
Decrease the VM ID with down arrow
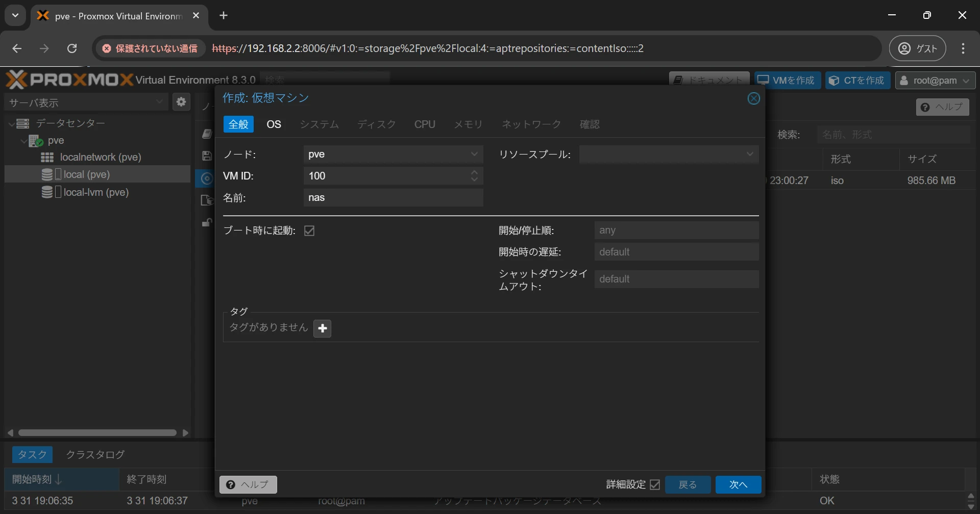[474, 180]
